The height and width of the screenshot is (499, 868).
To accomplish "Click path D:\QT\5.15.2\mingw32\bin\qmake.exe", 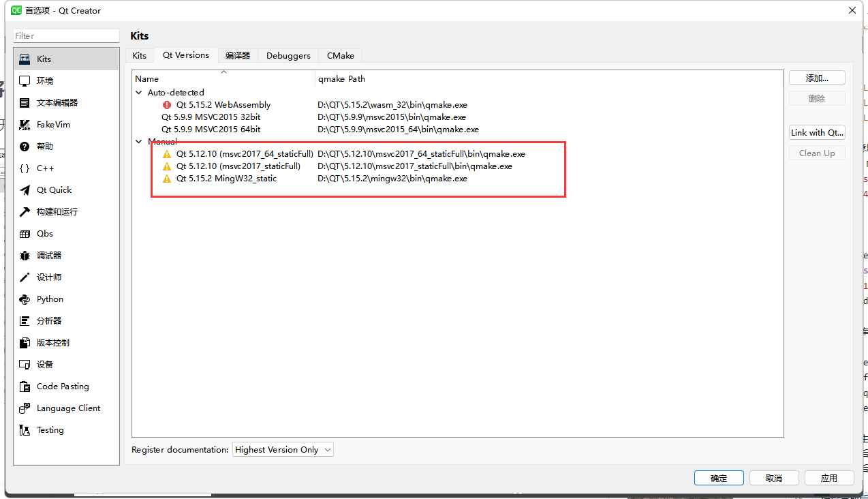I will [x=392, y=179].
